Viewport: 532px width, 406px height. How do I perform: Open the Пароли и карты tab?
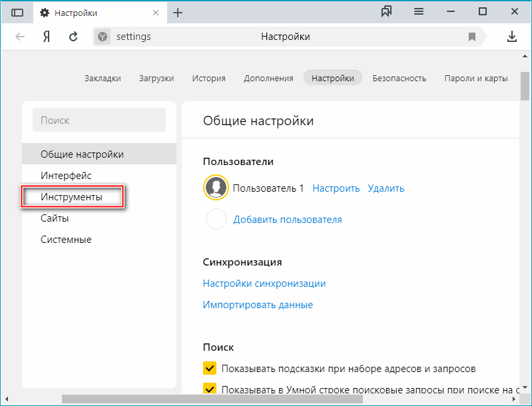click(476, 78)
